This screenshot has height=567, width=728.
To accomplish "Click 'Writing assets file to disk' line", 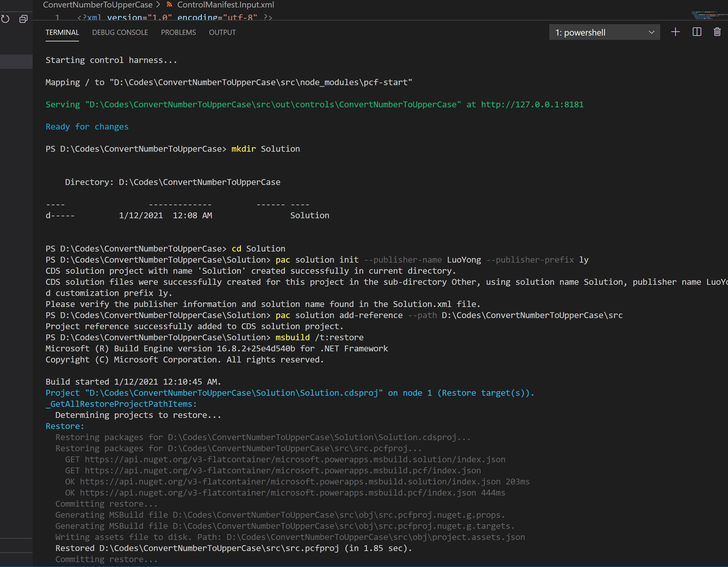I will pyautogui.click(x=290, y=537).
